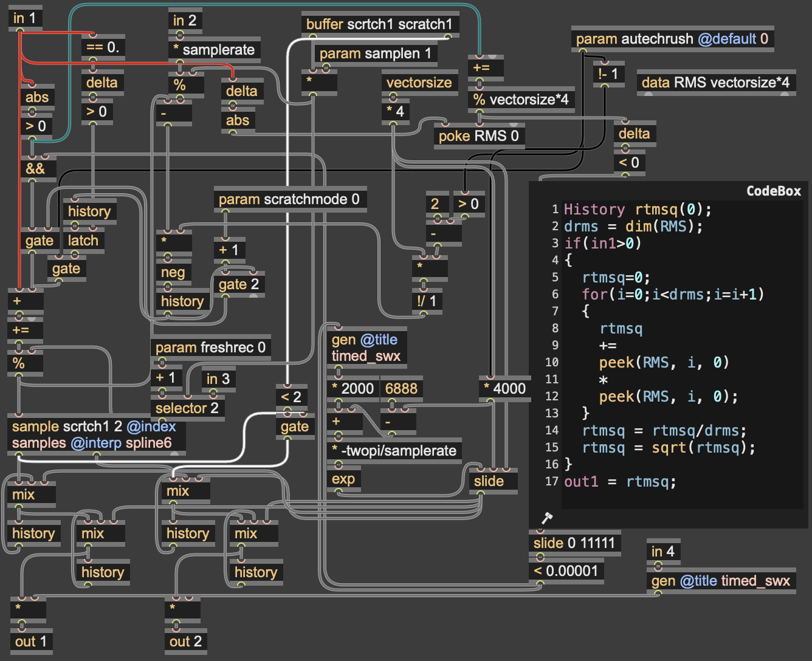Select the '!- 1' object

pos(608,74)
